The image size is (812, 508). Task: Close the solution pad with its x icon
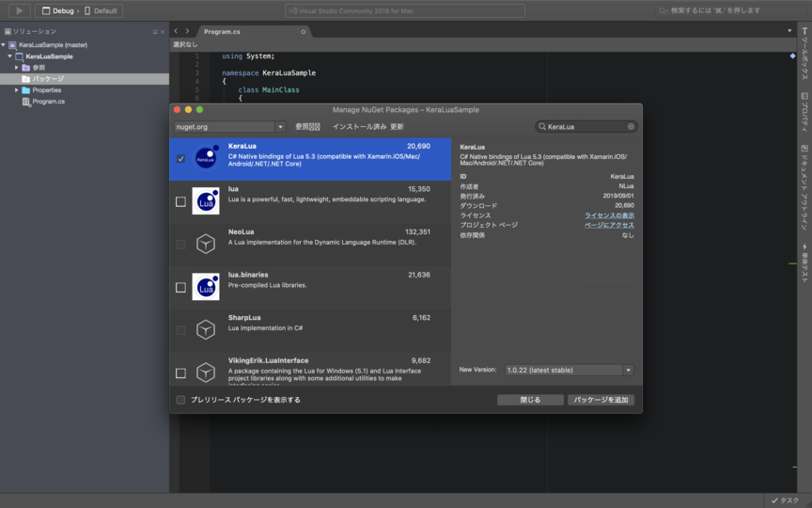click(x=163, y=32)
